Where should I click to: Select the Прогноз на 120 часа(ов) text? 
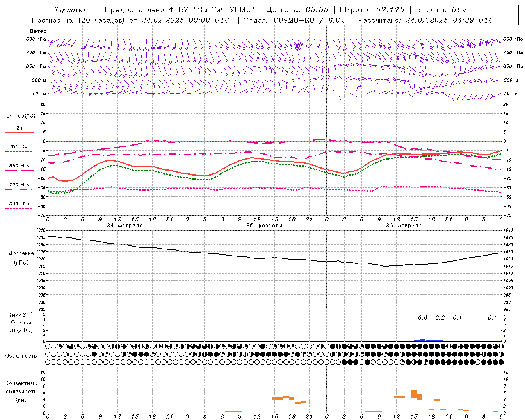click(79, 20)
